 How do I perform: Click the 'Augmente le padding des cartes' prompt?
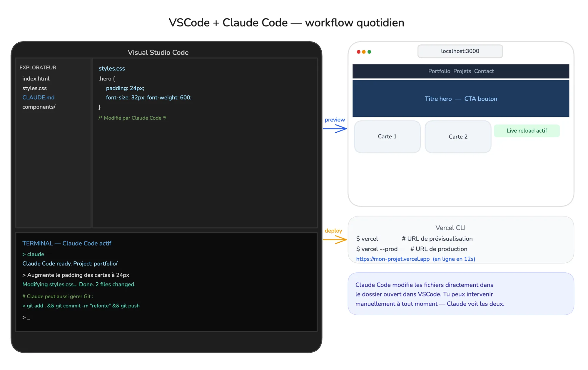pos(76,275)
